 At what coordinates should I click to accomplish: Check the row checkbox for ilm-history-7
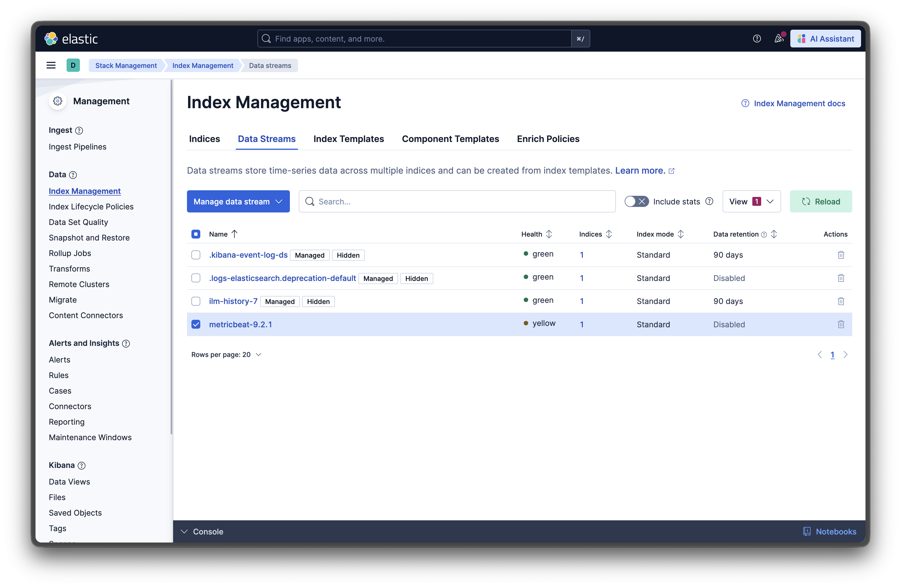[x=196, y=301]
